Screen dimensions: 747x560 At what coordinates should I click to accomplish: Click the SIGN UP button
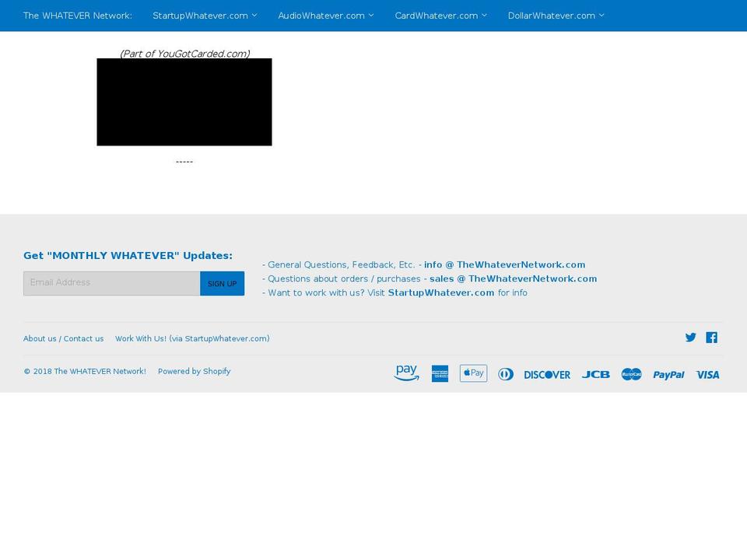click(222, 284)
